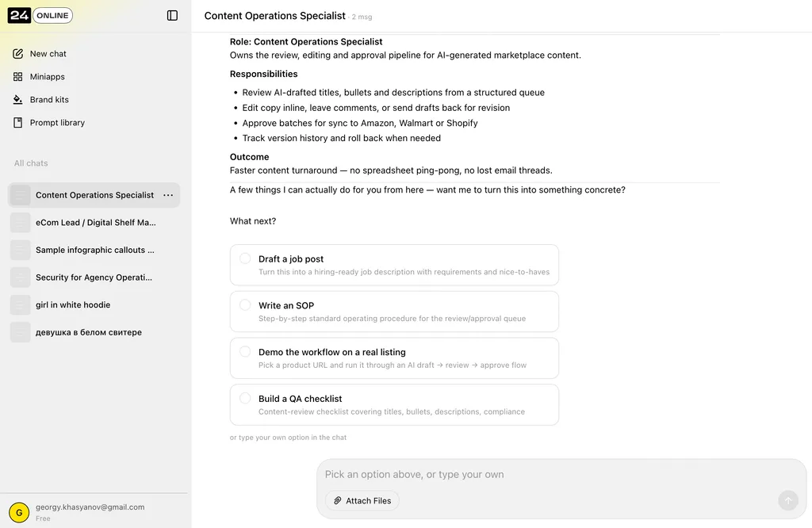Click the Outcome heading
This screenshot has height=528, width=812.
click(x=250, y=157)
